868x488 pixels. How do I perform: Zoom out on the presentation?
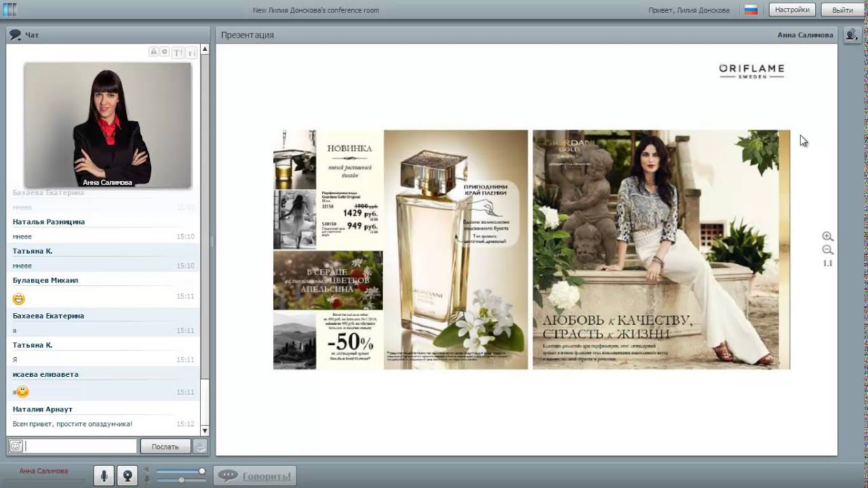tap(827, 250)
